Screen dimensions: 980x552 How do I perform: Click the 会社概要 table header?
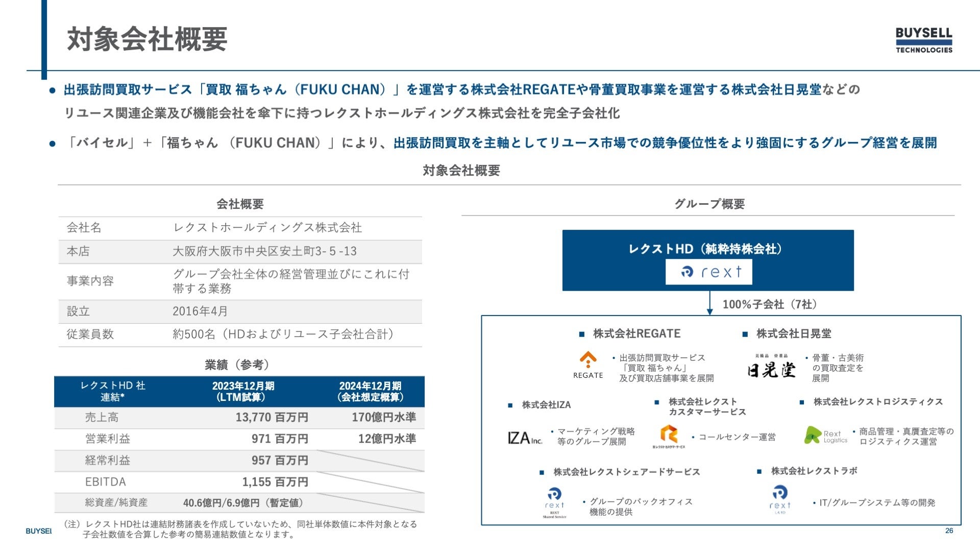tap(240, 204)
